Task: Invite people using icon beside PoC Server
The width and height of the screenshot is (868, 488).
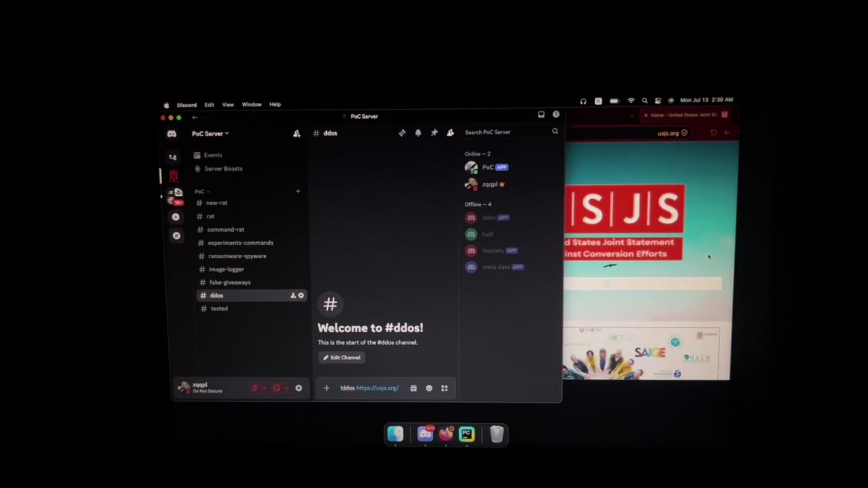Action: [296, 134]
